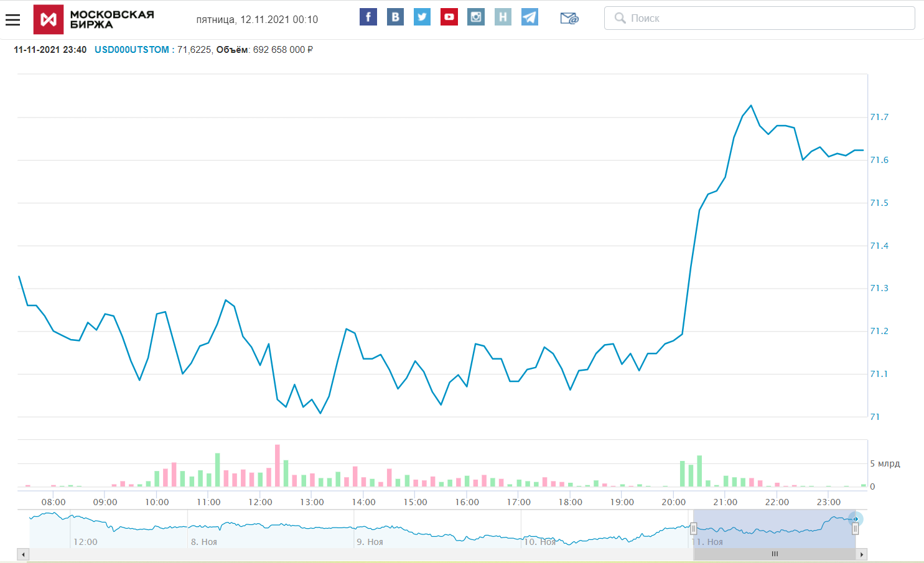
Task: Open the hamburger navigation menu
Action: coord(13,20)
